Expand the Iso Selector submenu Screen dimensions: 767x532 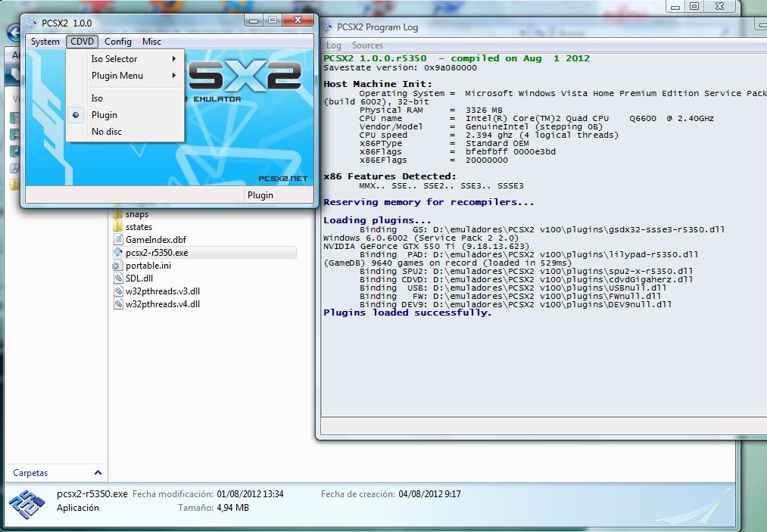tap(125, 59)
